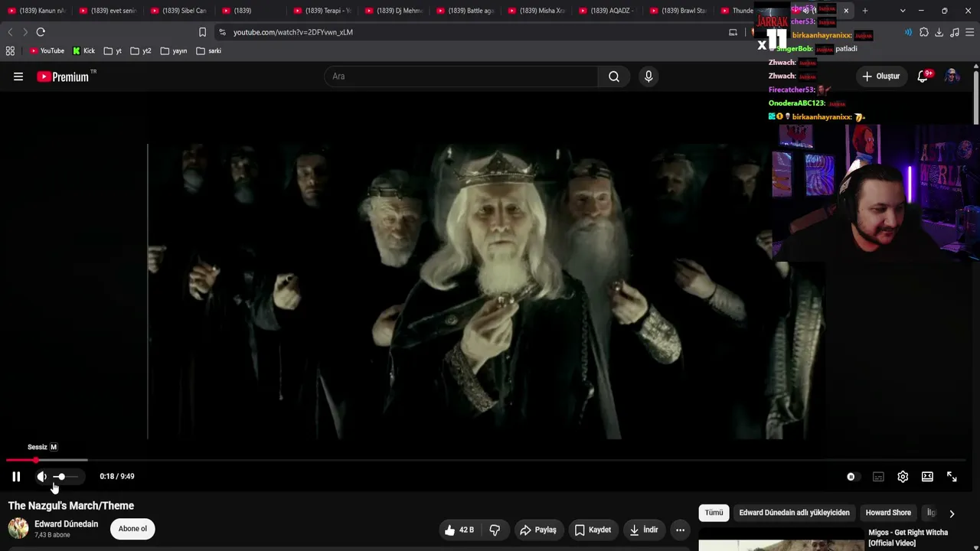Switch to AQADZ tab
Screen dimensions: 980x551
(x=609, y=11)
